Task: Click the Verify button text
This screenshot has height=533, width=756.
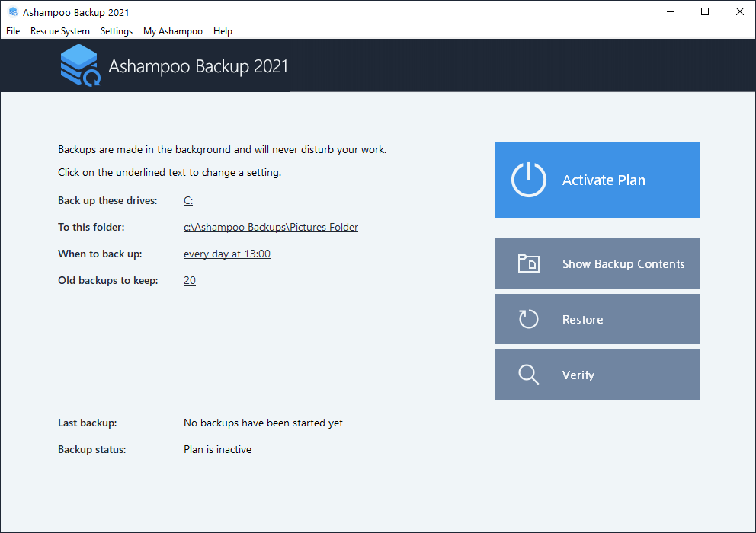Action: pyautogui.click(x=578, y=375)
